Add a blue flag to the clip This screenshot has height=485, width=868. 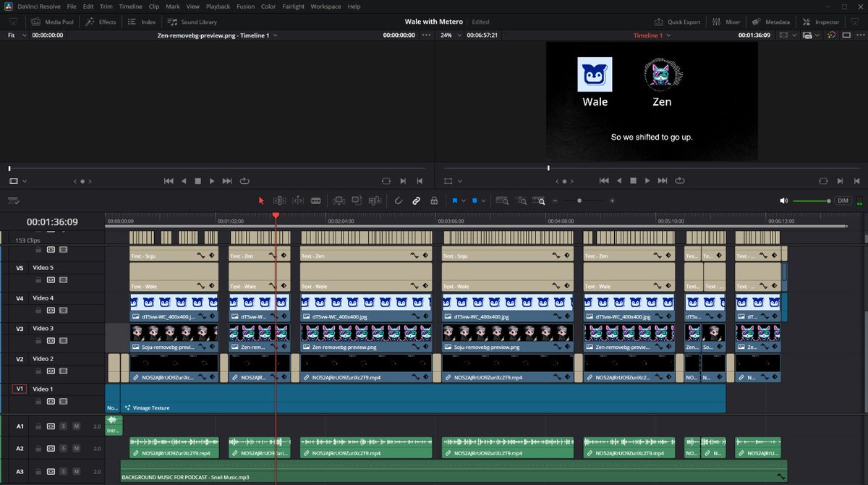click(454, 201)
